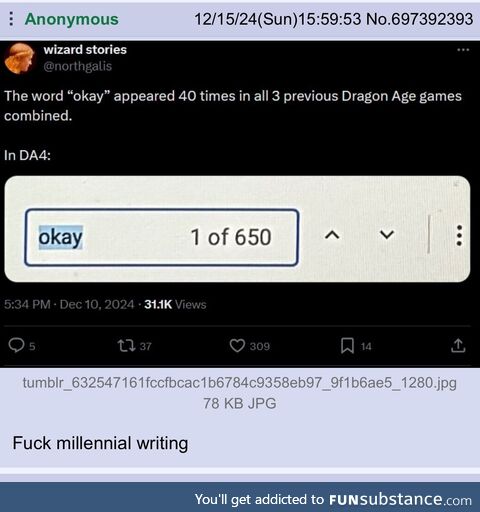
Task: Open the tumblr jpg filename link
Action: tap(240, 383)
